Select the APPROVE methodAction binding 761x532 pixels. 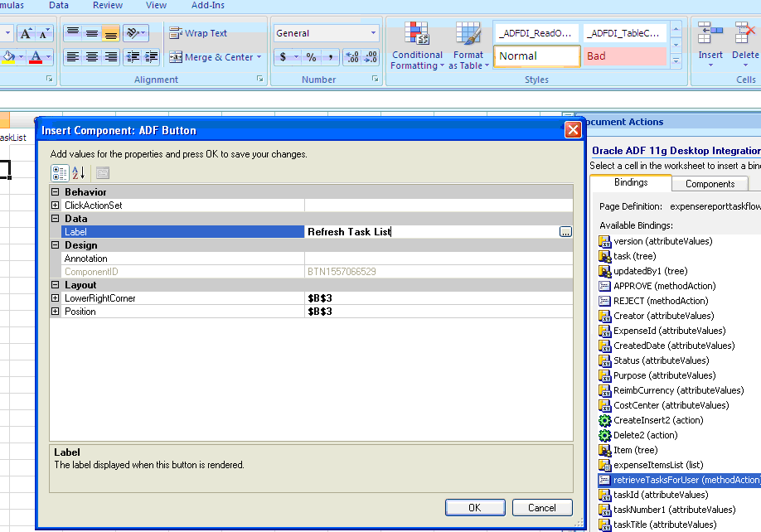coord(657,286)
